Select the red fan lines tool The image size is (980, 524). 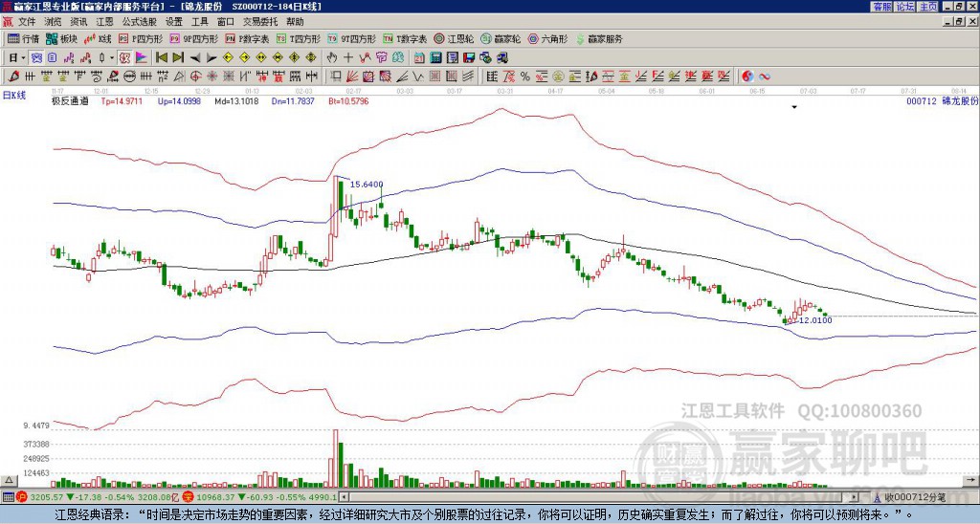352,76
